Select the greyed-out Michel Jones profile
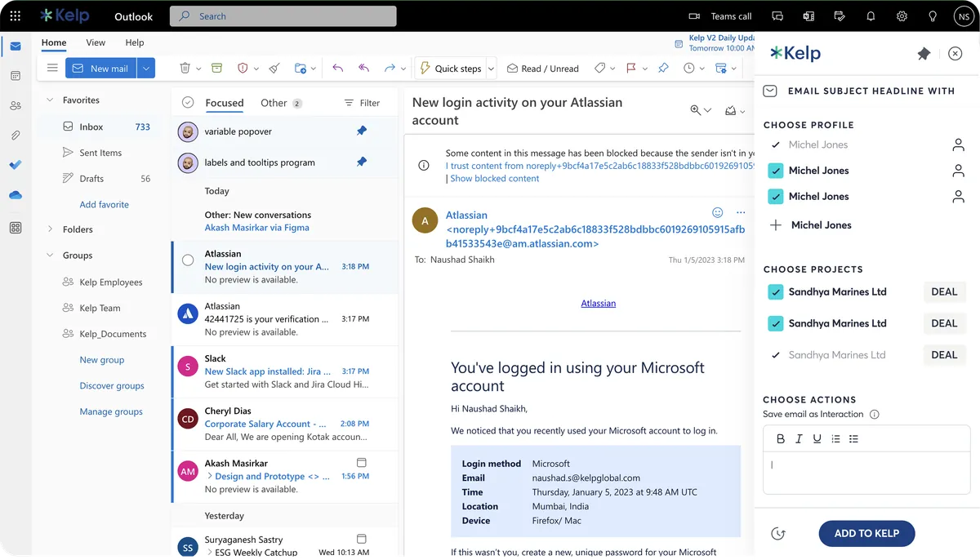The height and width of the screenshot is (560, 980). coord(818,144)
